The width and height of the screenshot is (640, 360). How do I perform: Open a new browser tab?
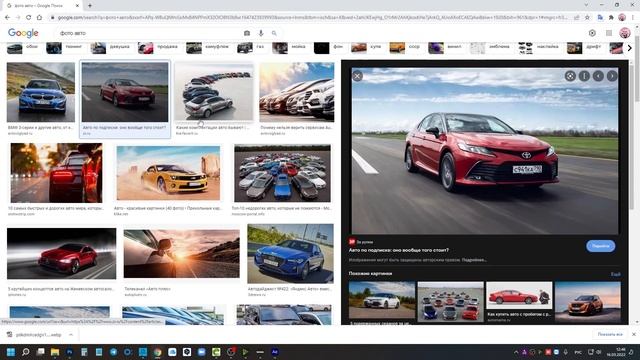point(90,5)
